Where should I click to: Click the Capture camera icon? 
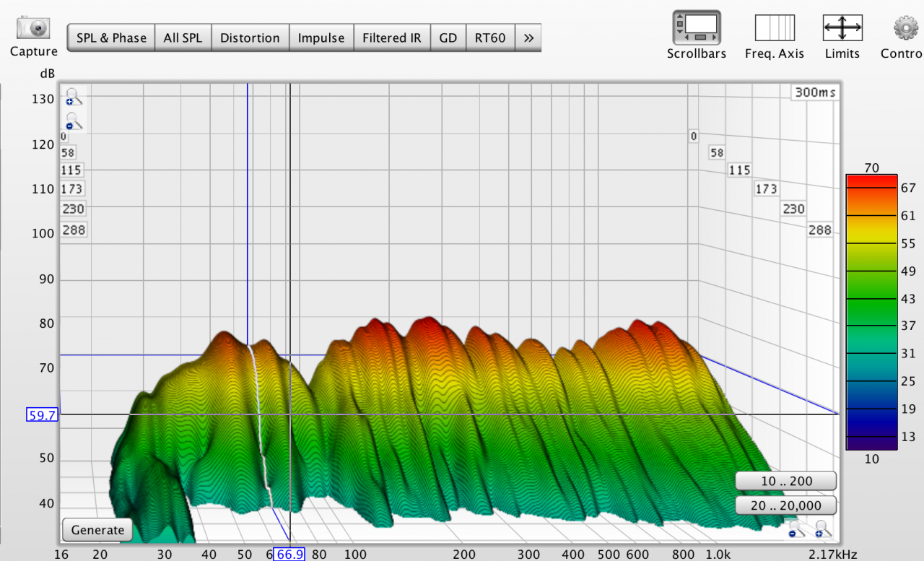[33, 28]
